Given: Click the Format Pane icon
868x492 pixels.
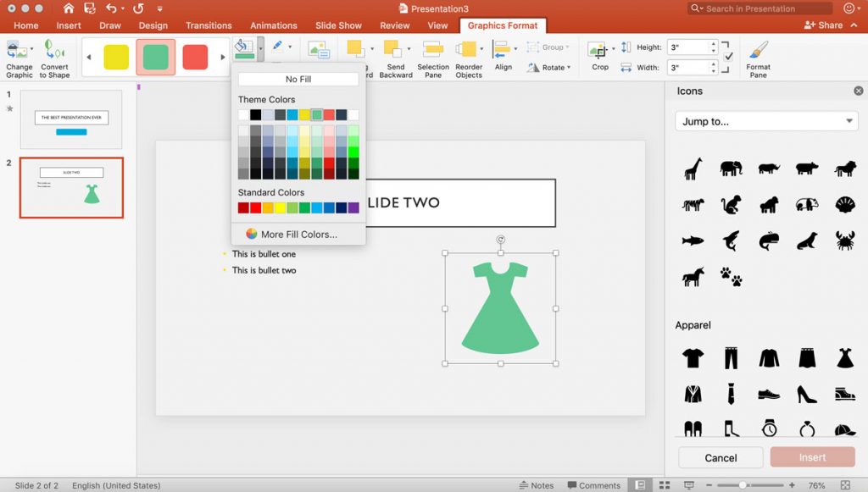Looking at the screenshot, I should pos(757,58).
